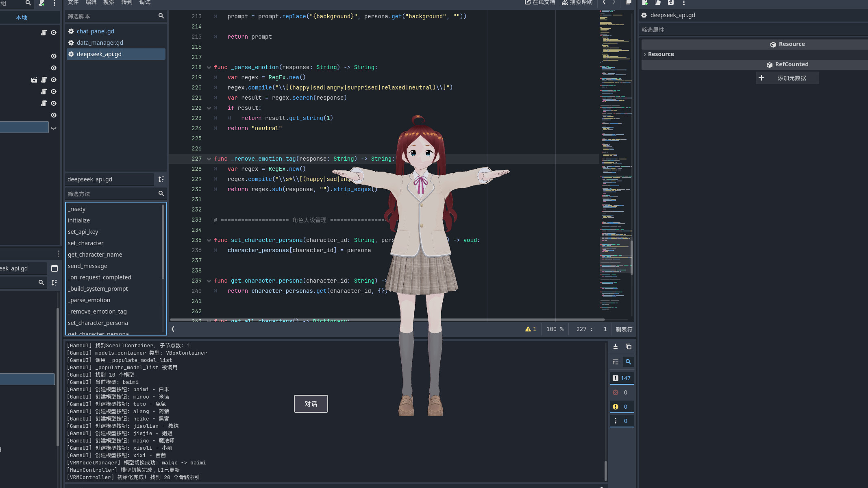Switch to the deepseek_api.gd script tab
The image size is (868, 488).
coord(99,54)
